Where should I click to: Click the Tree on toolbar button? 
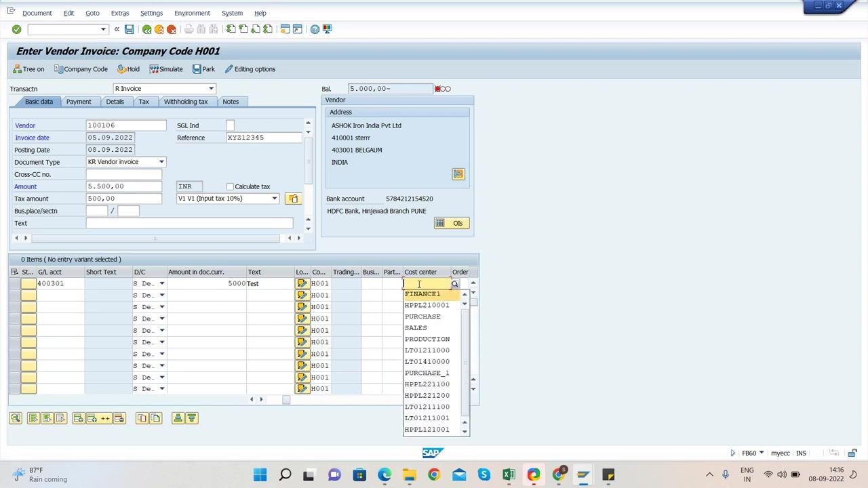coord(28,69)
